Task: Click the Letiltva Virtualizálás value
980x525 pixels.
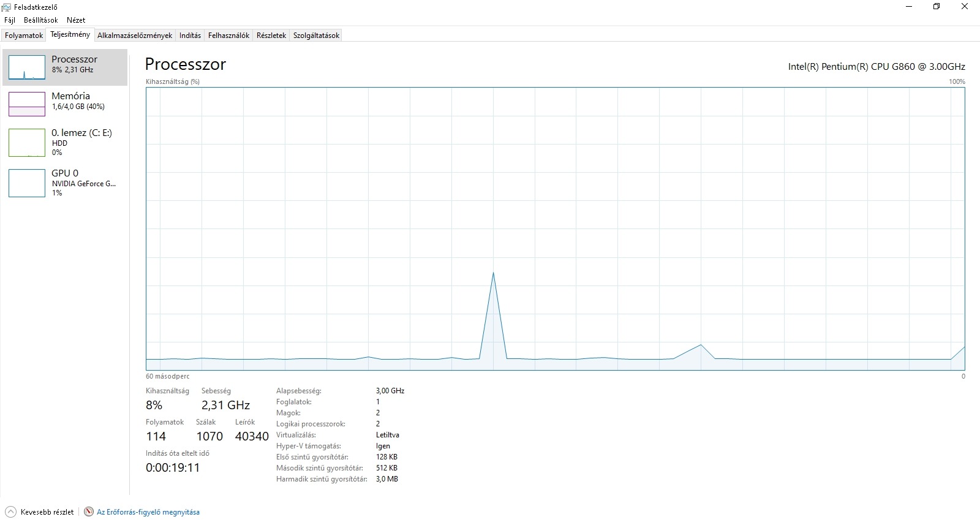Action: [388, 435]
